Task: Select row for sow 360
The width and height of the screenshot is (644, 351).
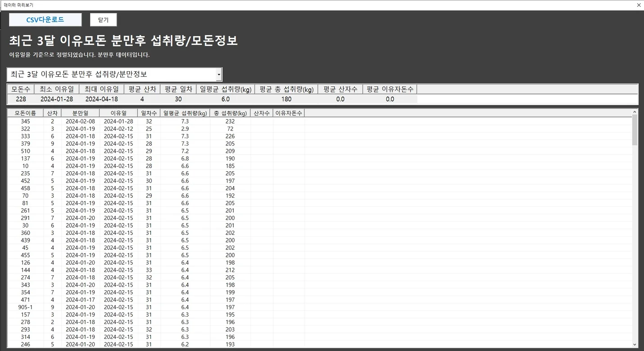Action: pos(319,233)
